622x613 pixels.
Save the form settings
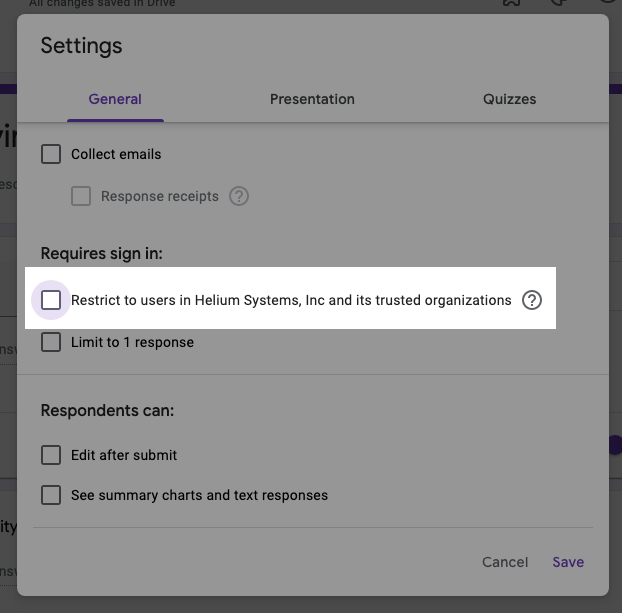568,562
